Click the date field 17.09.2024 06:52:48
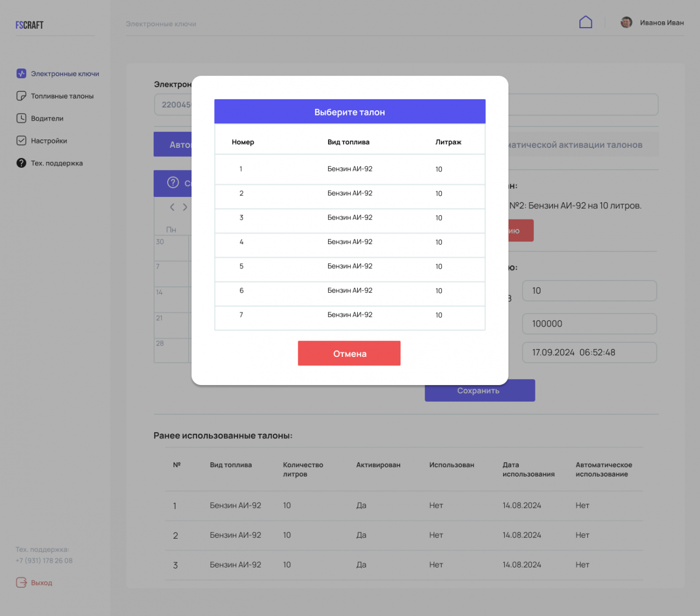Screen dimensions: 700x616 pyautogui.click(x=589, y=352)
